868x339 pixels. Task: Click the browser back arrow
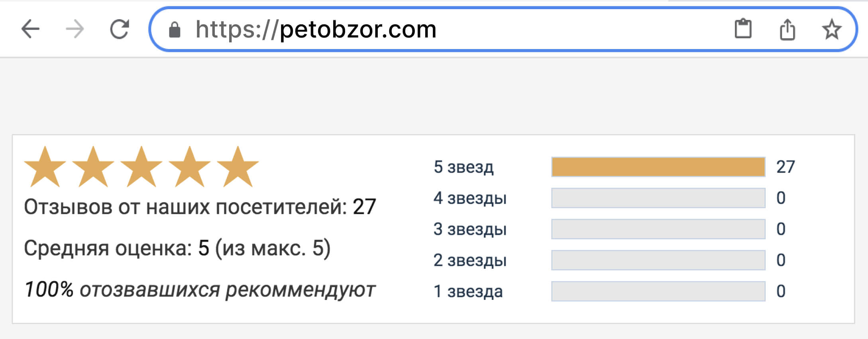tap(30, 29)
